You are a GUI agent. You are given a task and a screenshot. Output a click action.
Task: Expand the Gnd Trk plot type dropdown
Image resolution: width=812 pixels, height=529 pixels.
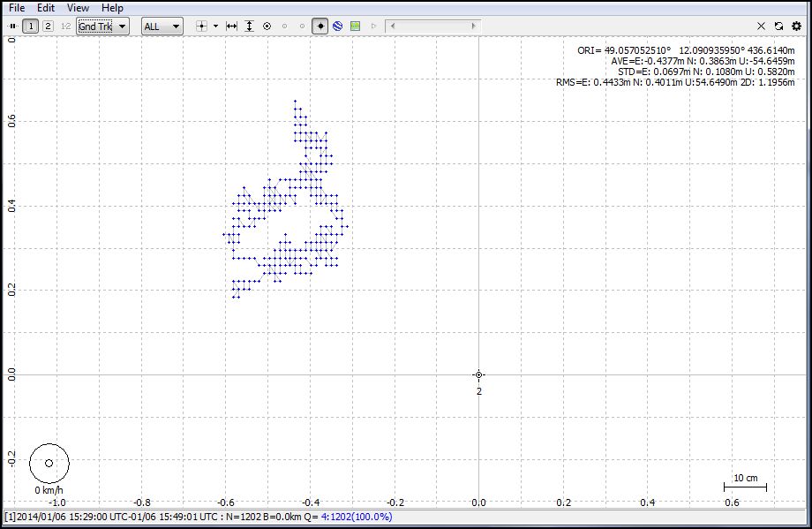coord(102,26)
